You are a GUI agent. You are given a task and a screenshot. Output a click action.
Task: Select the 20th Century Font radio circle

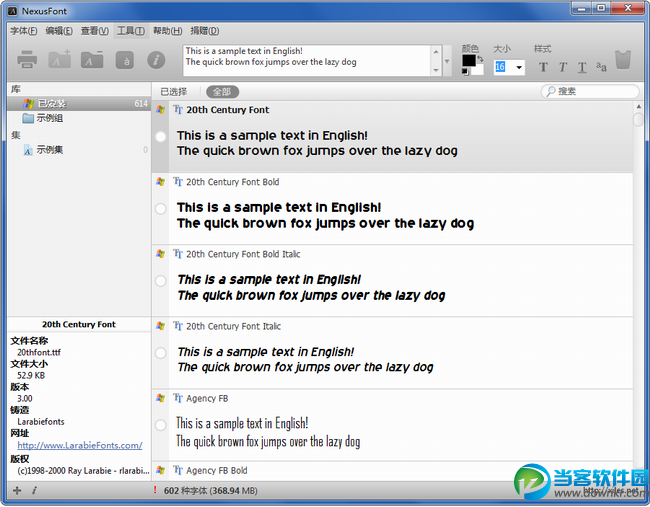[x=160, y=136]
